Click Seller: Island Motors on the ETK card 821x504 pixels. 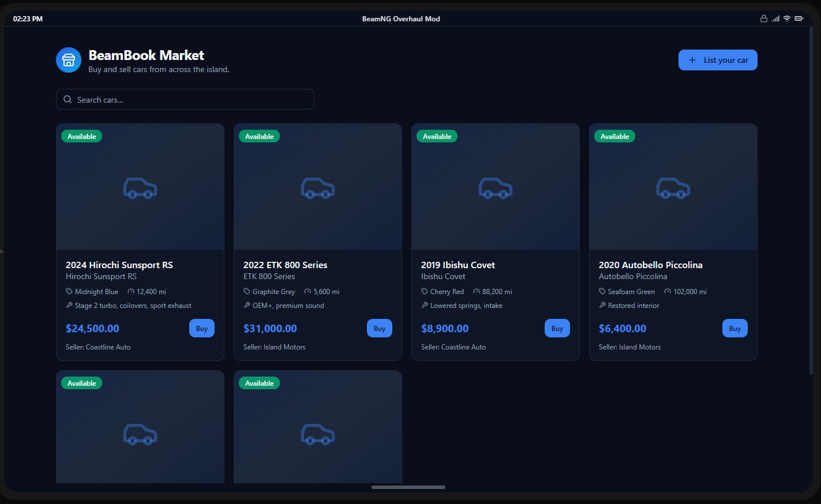275,347
